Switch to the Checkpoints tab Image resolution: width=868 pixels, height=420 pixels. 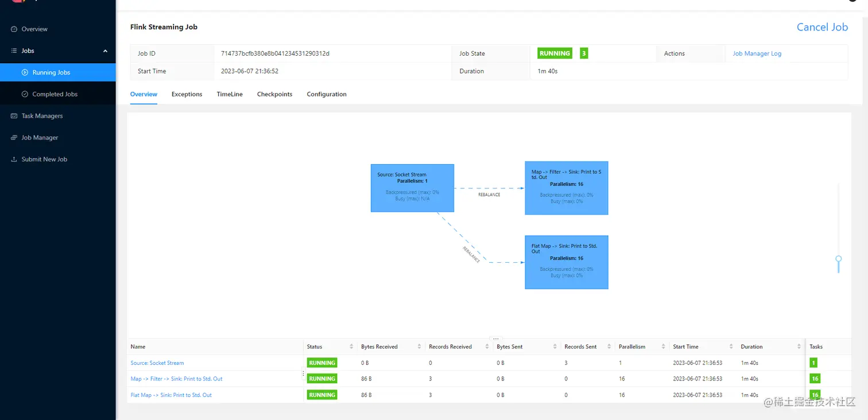click(x=274, y=94)
